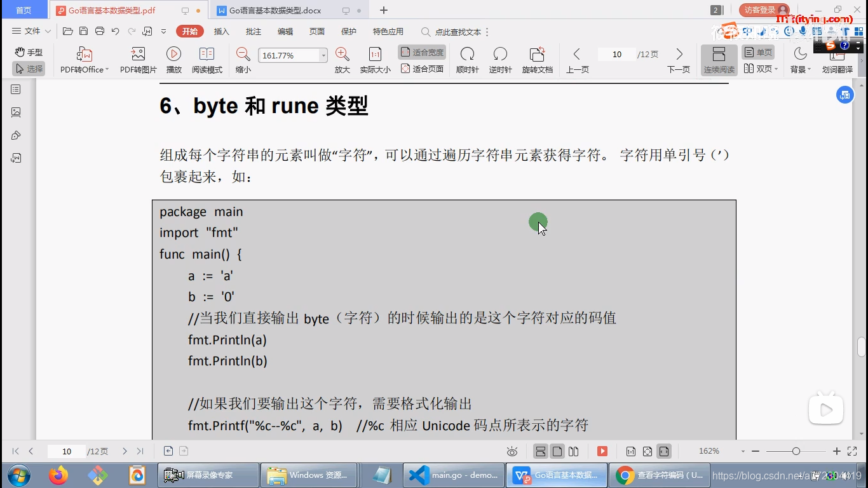Toggle 连续阅读 continuous reading
The image size is (868, 488).
[x=719, y=60]
